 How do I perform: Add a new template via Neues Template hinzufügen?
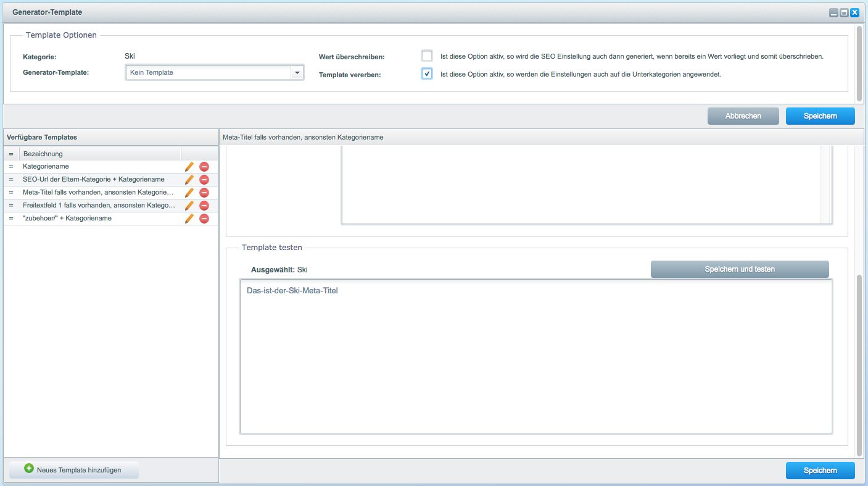pyautogui.click(x=74, y=470)
